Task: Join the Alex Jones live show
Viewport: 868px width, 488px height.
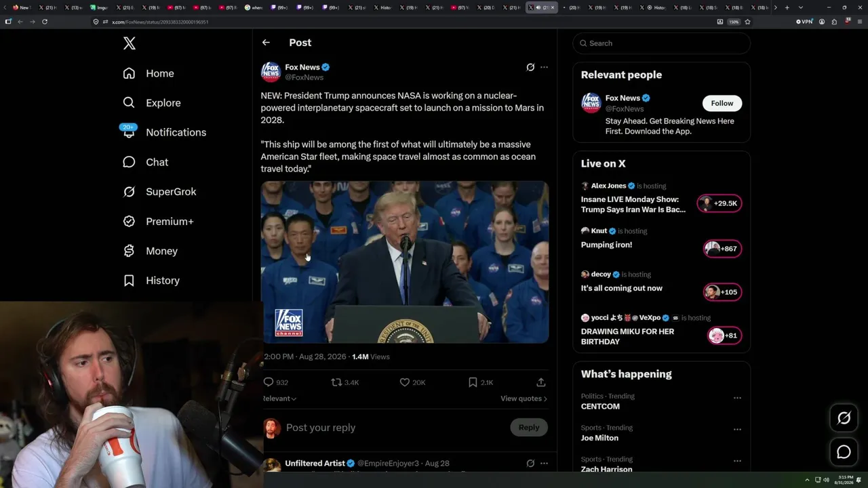Action: [633, 205]
